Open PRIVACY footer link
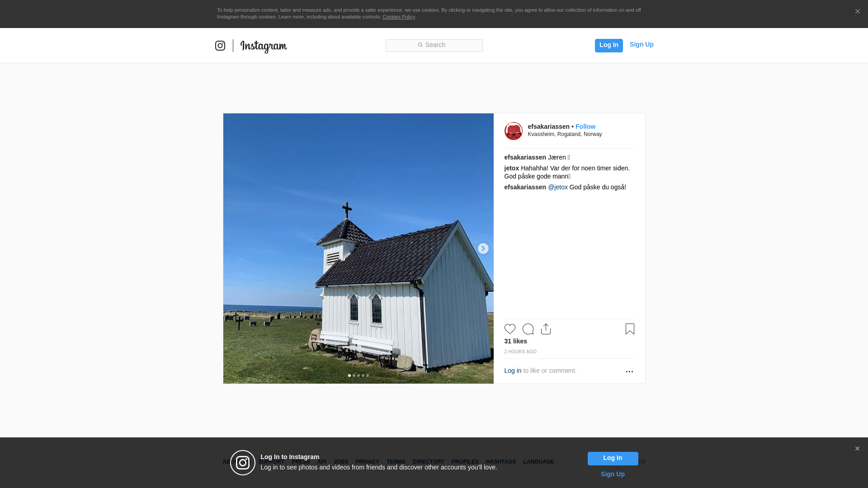Viewport: 868px width, 488px height. click(x=367, y=462)
